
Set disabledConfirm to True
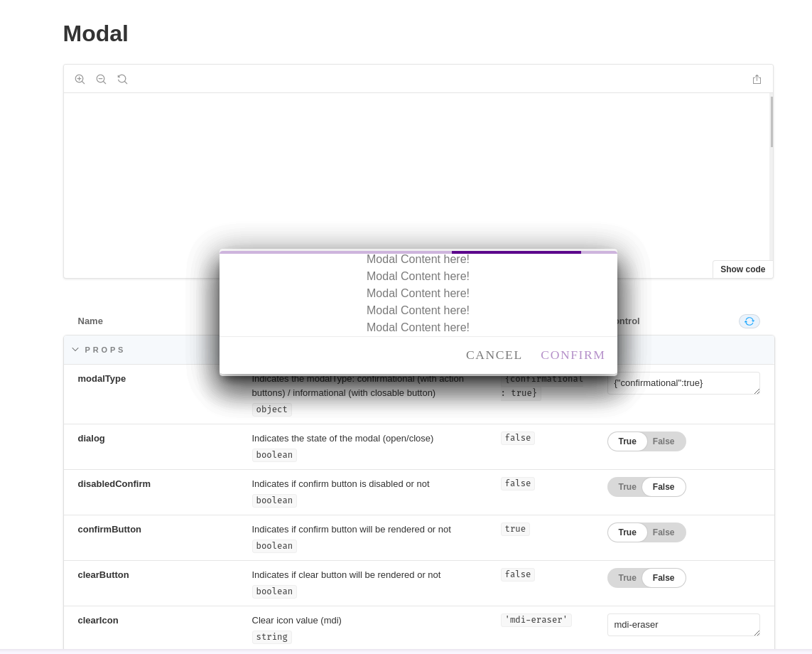(x=627, y=487)
